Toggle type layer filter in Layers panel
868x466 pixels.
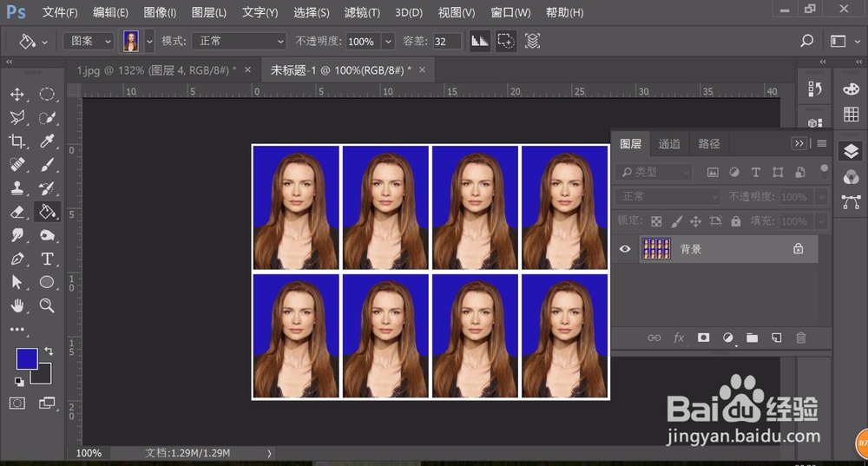tap(756, 172)
